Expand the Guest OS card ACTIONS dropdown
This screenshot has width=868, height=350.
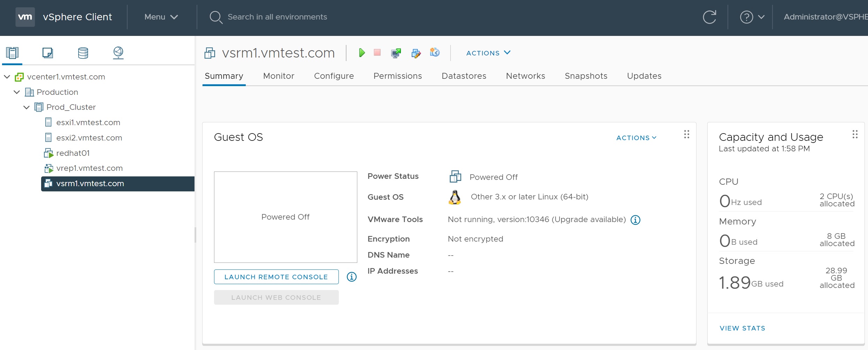point(636,138)
